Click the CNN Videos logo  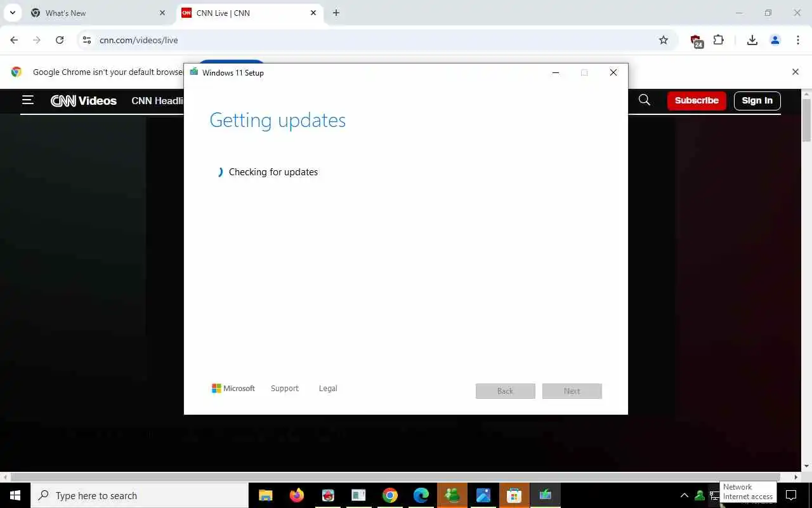click(x=84, y=100)
